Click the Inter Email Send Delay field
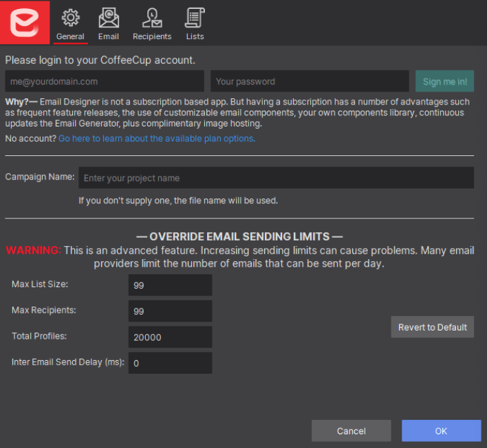The image size is (487, 448). coord(170,363)
